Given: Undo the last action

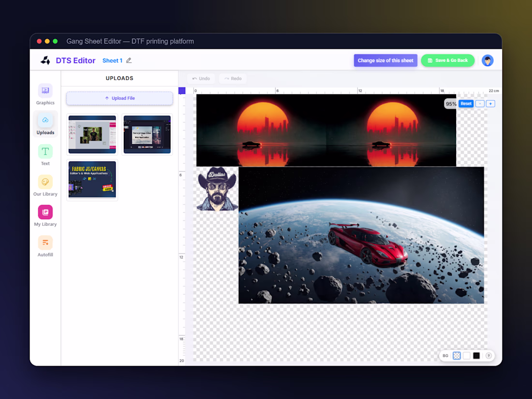Looking at the screenshot, I should point(201,78).
